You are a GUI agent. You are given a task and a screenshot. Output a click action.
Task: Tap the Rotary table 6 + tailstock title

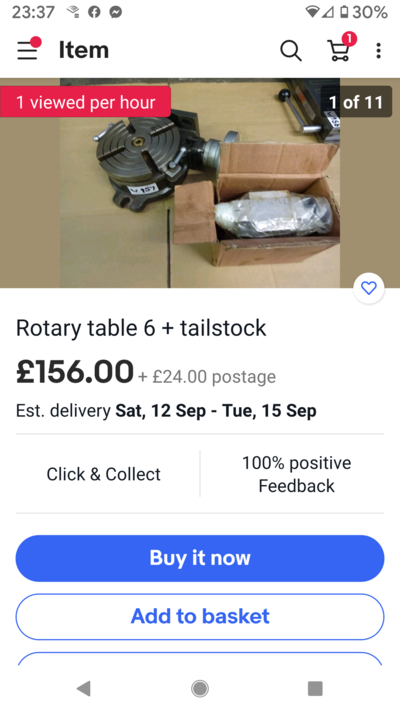tap(141, 328)
